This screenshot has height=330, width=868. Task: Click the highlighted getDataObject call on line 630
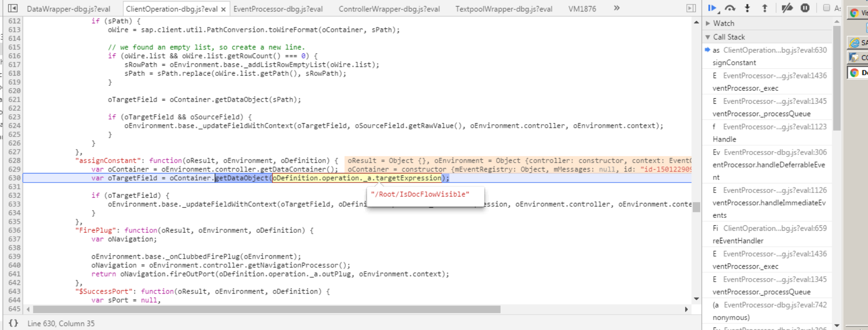point(242,178)
